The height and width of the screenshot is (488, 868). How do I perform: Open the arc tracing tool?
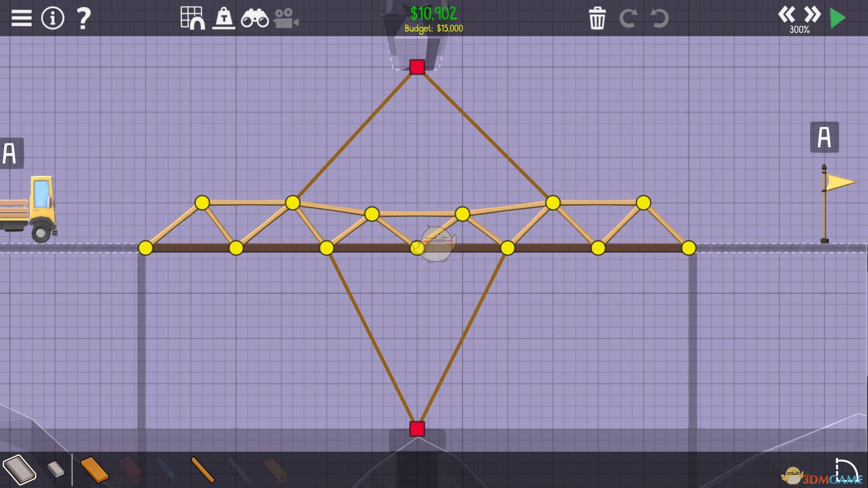coord(846,470)
